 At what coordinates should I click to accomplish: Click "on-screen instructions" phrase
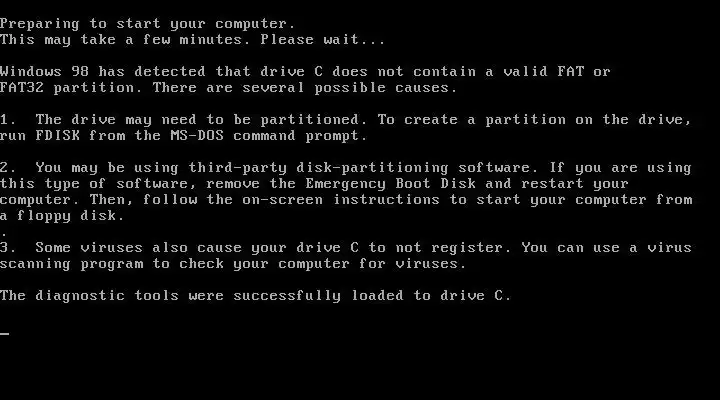click(x=341, y=200)
